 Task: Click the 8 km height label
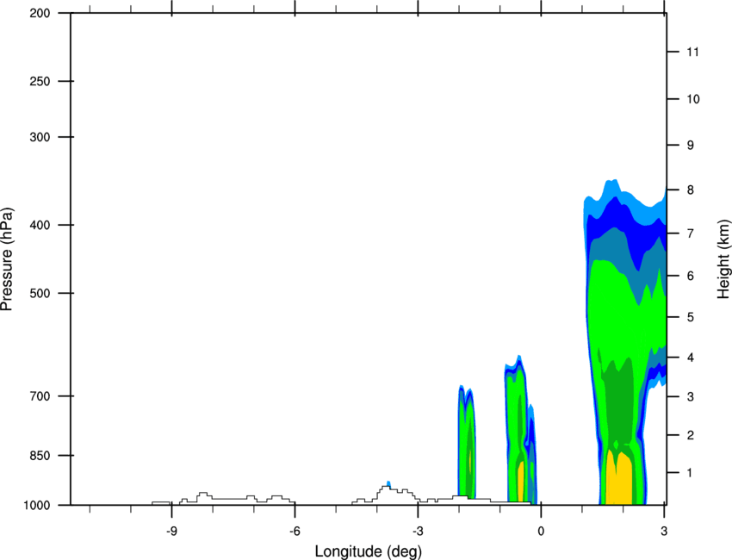point(691,190)
